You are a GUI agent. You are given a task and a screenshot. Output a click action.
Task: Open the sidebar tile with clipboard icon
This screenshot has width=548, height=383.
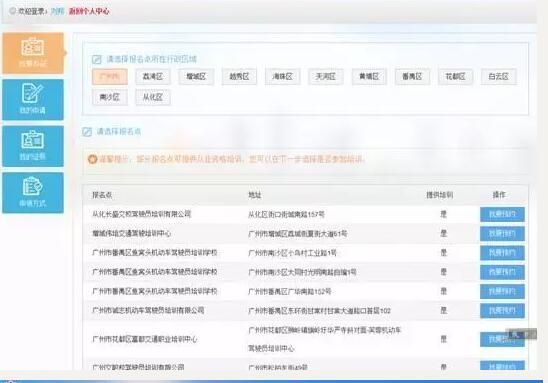(33, 193)
